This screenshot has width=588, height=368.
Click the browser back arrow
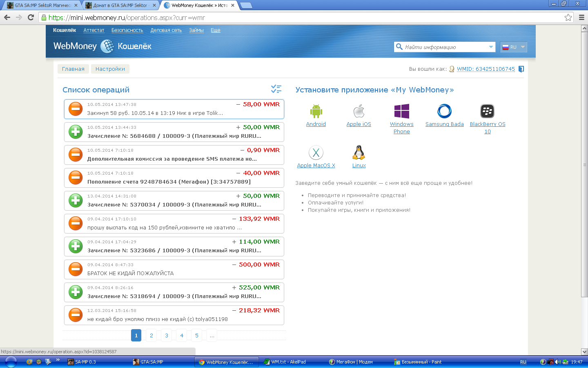7,17
